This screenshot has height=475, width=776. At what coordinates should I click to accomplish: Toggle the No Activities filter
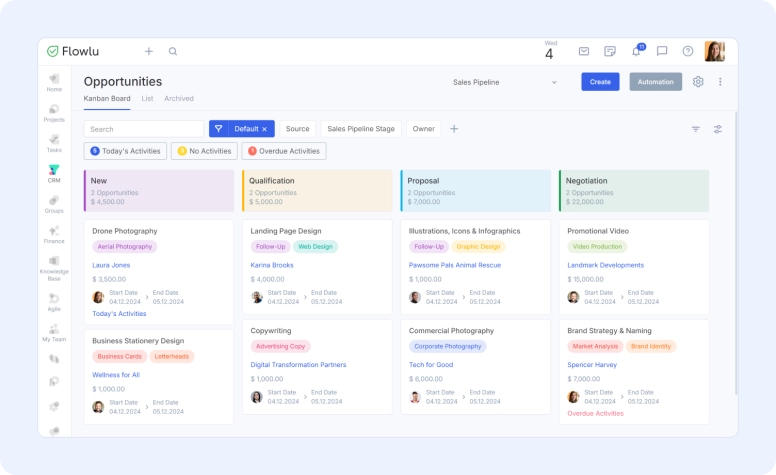tap(204, 151)
